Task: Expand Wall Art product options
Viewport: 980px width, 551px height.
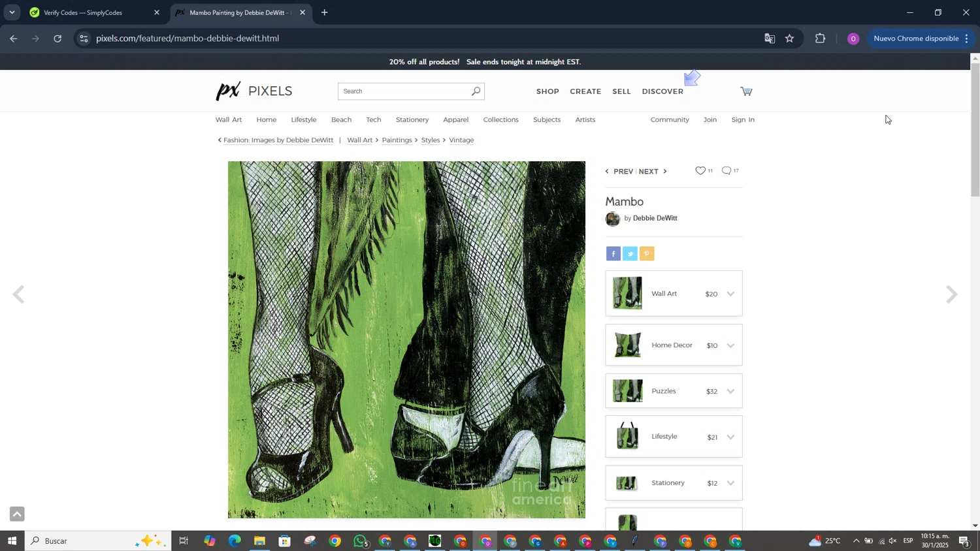Action: 730,294
